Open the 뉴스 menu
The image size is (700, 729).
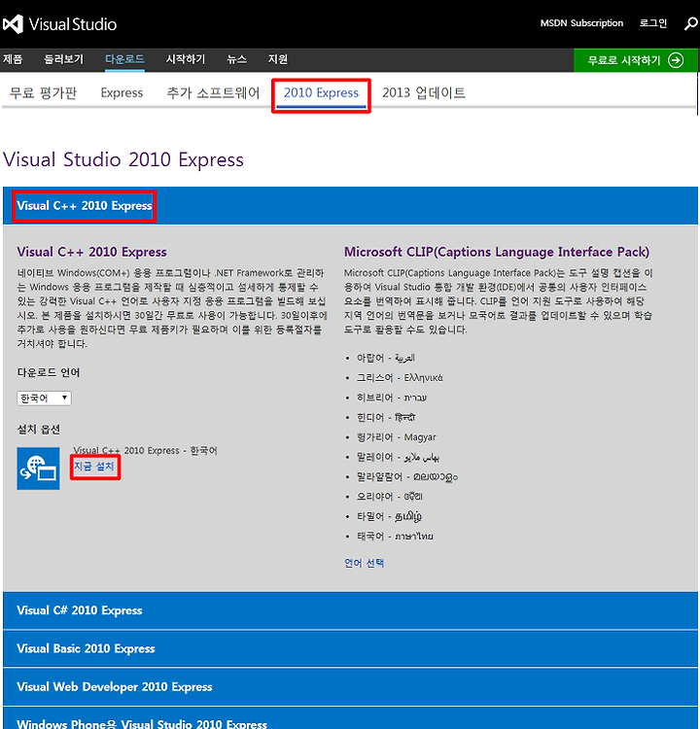point(237,59)
